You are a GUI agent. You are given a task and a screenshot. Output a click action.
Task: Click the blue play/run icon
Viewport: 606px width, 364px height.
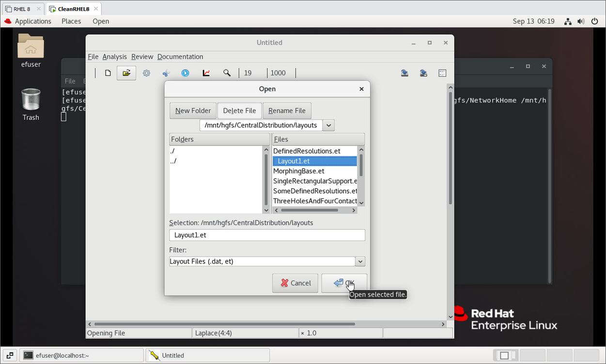tap(185, 73)
